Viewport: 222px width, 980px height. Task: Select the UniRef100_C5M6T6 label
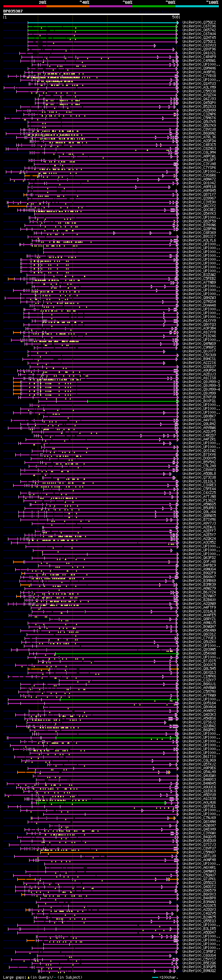point(199,118)
